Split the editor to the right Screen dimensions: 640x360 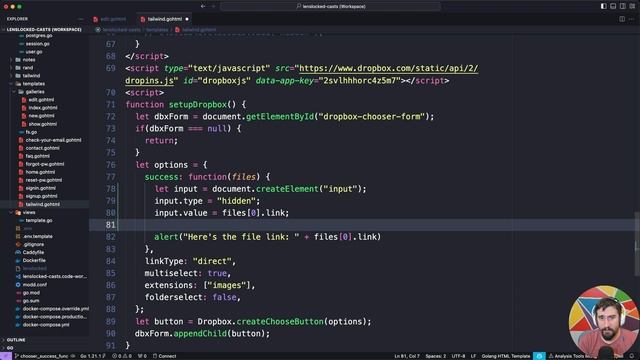click(622, 19)
